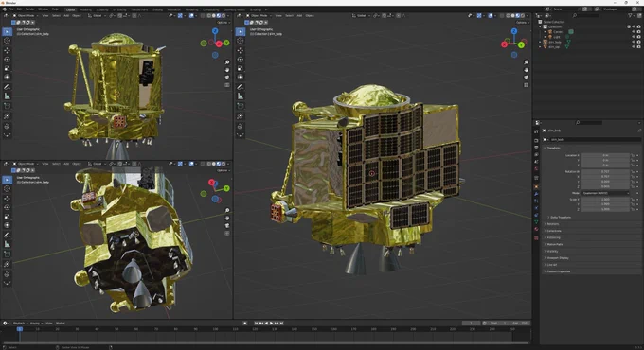The width and height of the screenshot is (644, 350).
Task: Switch to the Shading workspace tab
Action: tap(157, 9)
